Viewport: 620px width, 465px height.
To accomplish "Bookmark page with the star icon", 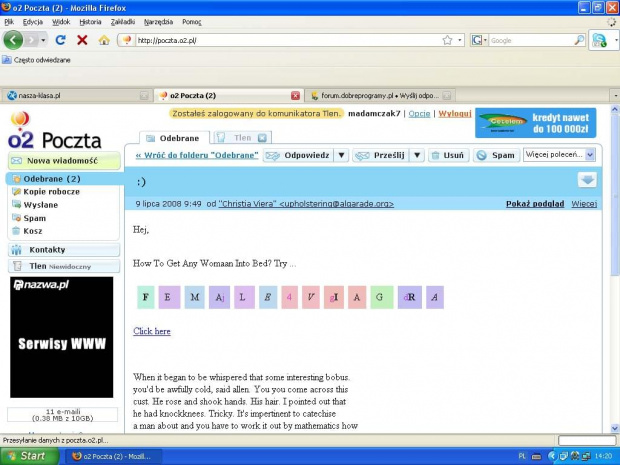I will [447, 40].
